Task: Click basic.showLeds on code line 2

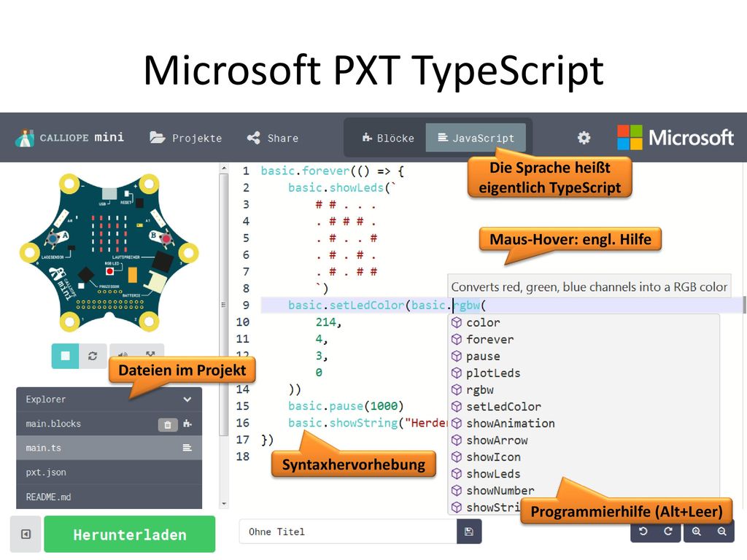Action: point(336,187)
